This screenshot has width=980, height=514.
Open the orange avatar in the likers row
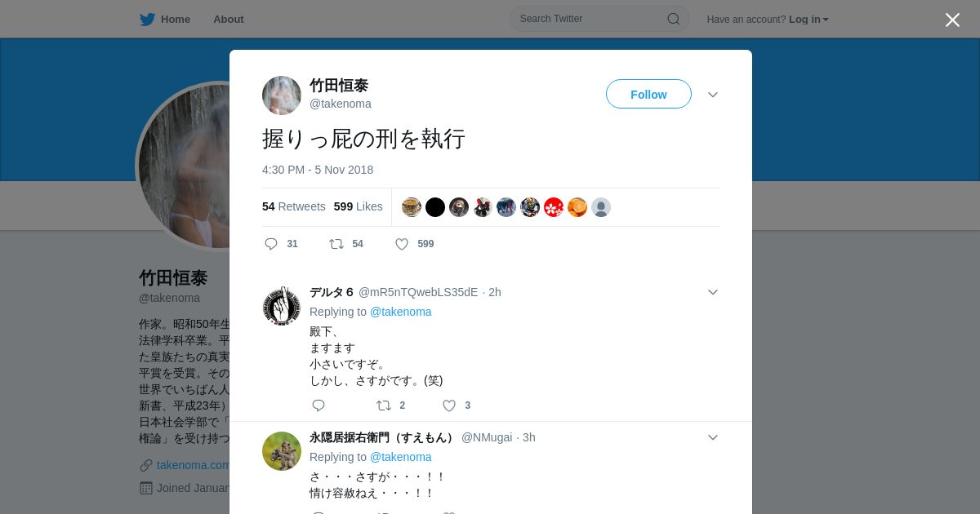(577, 207)
